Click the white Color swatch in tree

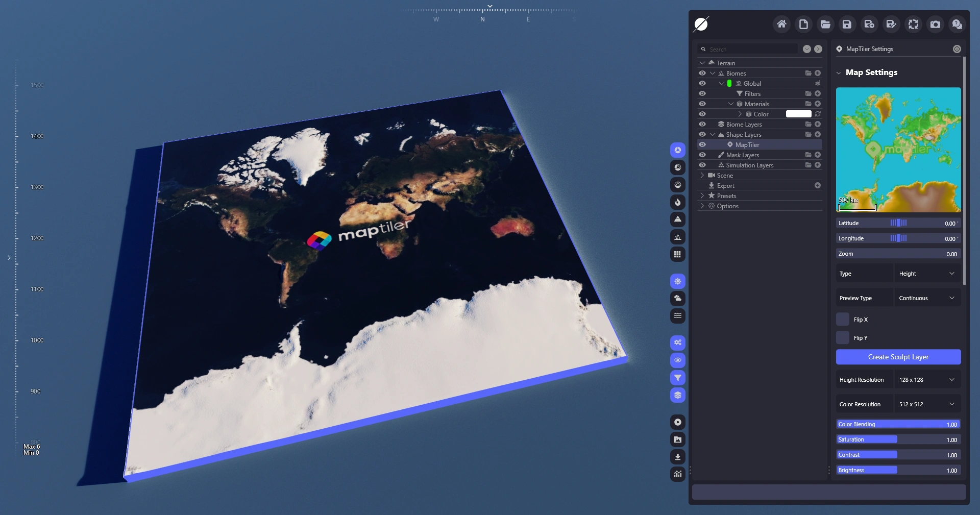coord(798,114)
